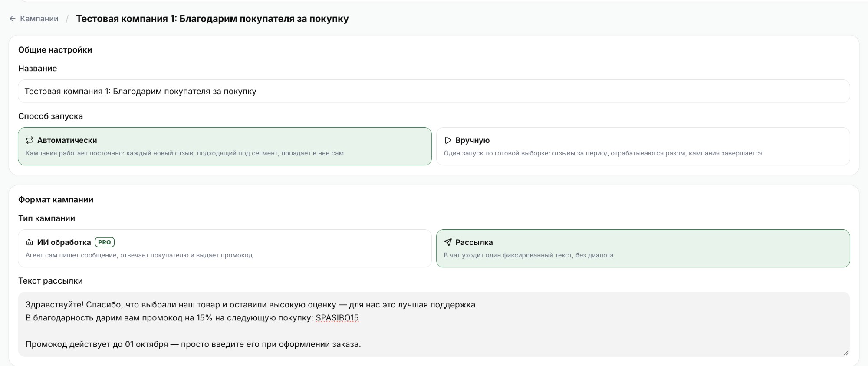Choose the ИИ обработка campaign type
The height and width of the screenshot is (366, 868).
click(225, 248)
